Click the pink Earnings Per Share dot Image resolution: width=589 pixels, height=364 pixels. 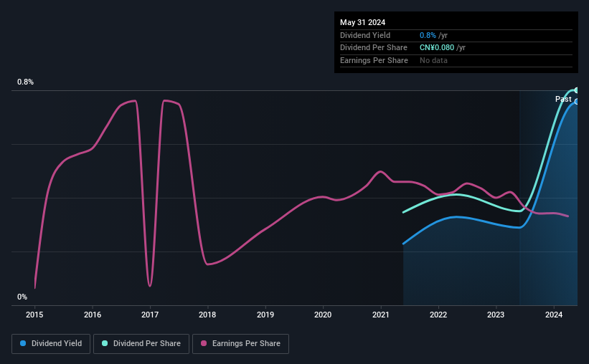click(x=204, y=343)
